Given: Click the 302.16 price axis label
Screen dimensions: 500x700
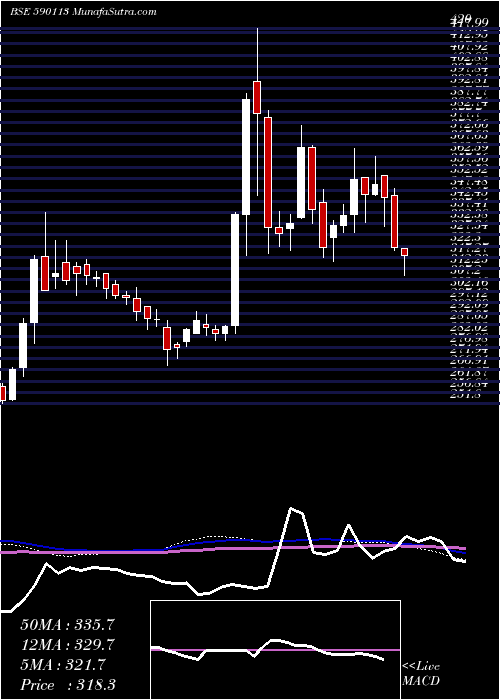Looking at the screenshot, I should click(x=469, y=283).
